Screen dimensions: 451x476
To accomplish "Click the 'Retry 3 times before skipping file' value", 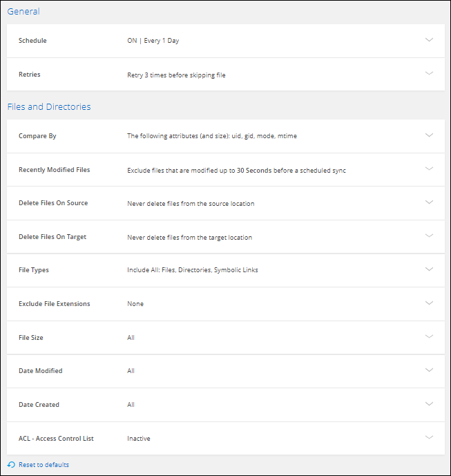I will 176,75.
